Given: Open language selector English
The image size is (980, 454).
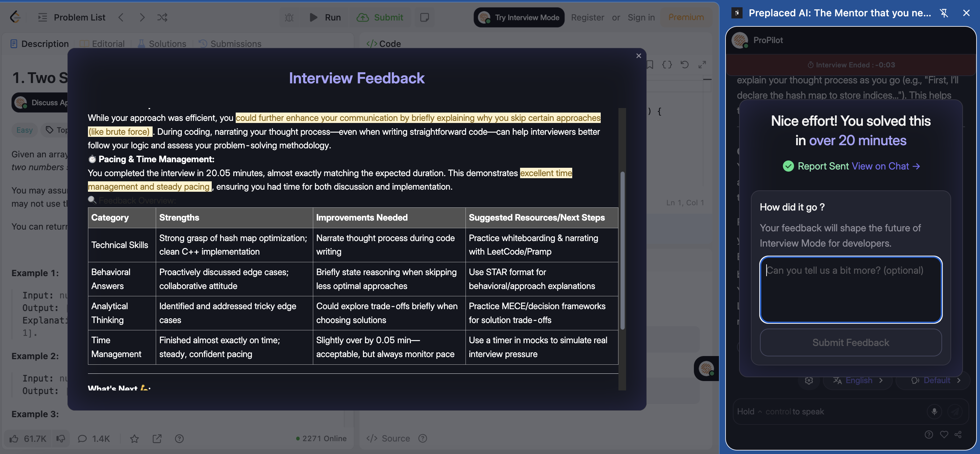Looking at the screenshot, I should [858, 380].
